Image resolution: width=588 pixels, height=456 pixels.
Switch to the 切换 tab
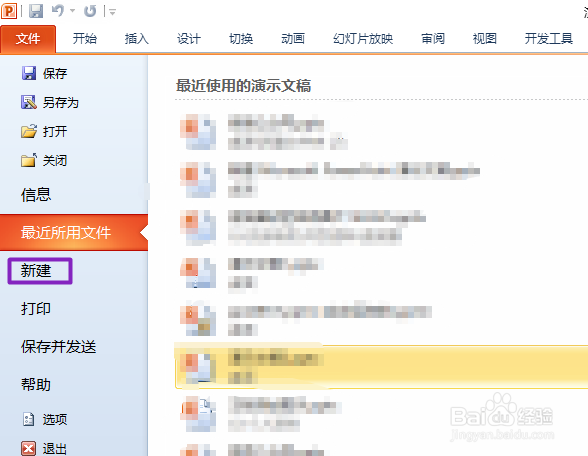point(241,39)
